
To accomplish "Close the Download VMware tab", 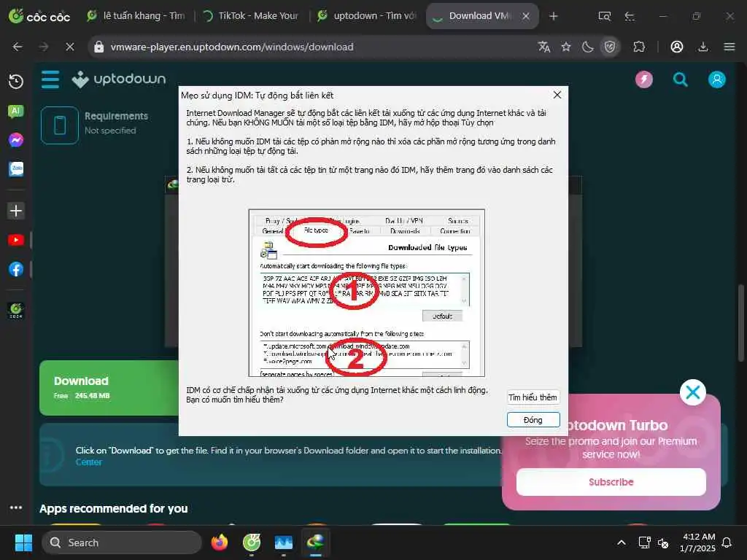I will click(526, 16).
